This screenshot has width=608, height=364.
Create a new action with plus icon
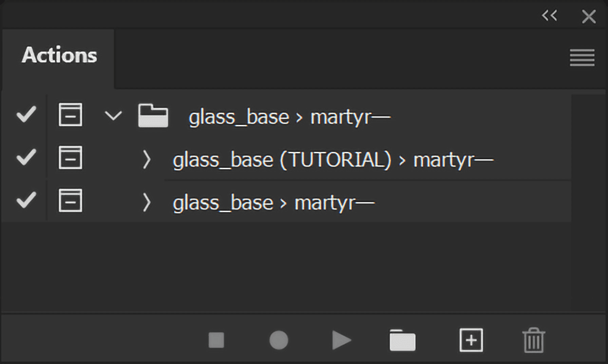click(471, 340)
